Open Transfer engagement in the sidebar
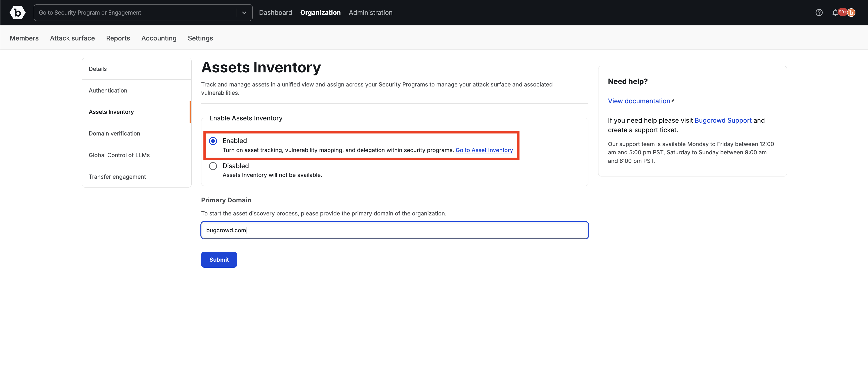The height and width of the screenshot is (365, 868). pos(137,176)
